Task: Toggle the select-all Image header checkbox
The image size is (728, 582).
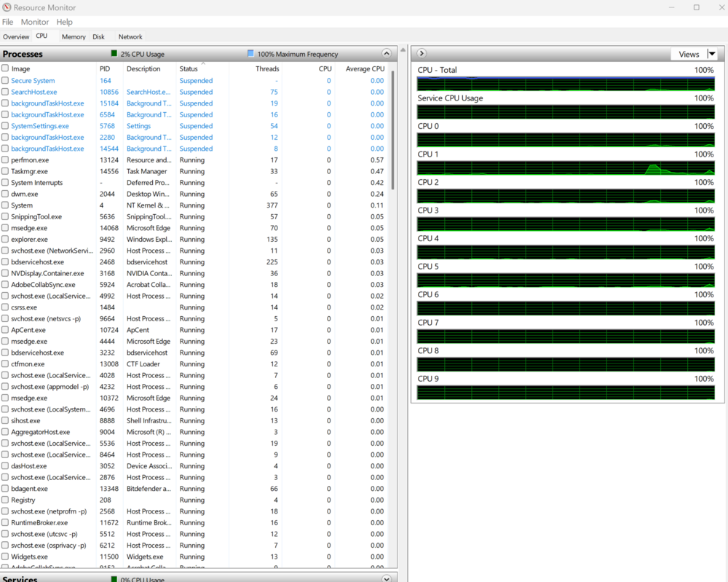Action: pyautogui.click(x=5, y=68)
